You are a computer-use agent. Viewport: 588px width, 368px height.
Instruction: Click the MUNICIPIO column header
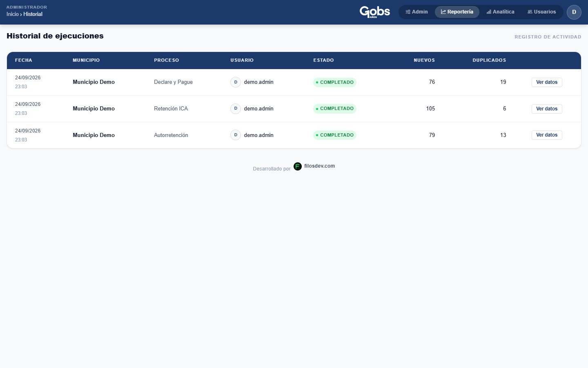86,60
